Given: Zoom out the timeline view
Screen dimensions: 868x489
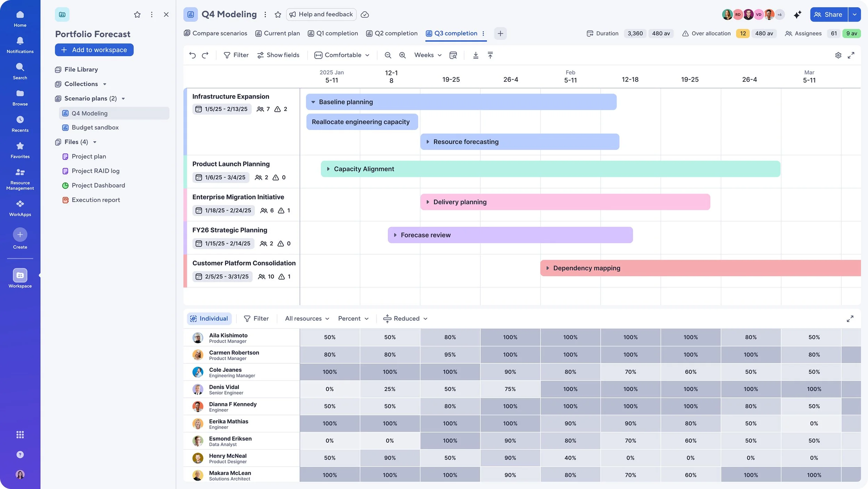Looking at the screenshot, I should 388,55.
